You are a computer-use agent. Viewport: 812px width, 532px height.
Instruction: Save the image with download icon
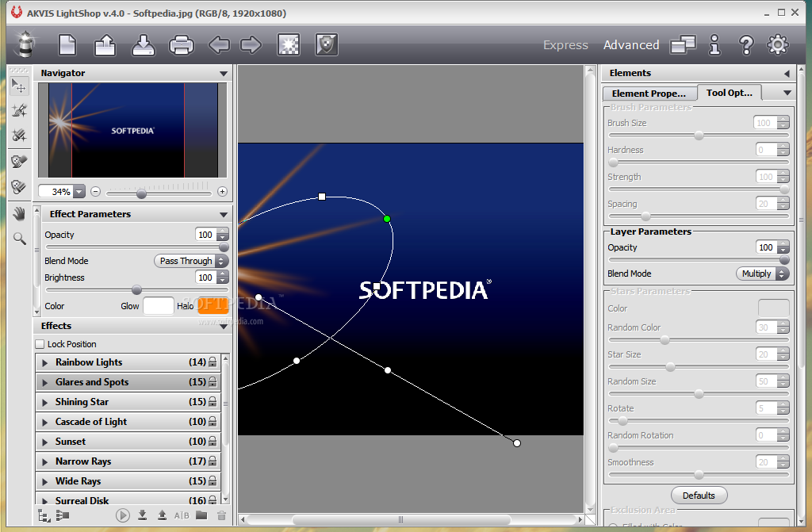[x=143, y=45]
